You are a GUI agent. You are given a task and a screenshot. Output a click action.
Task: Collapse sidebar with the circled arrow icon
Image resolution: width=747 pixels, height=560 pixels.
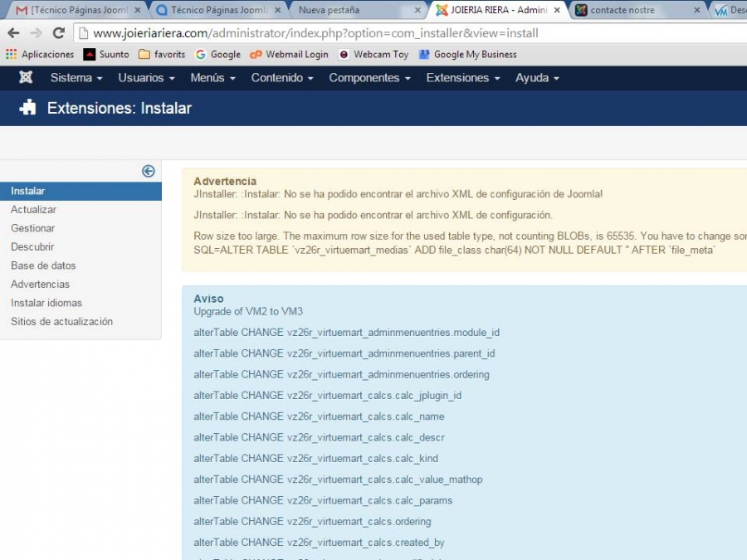(149, 171)
